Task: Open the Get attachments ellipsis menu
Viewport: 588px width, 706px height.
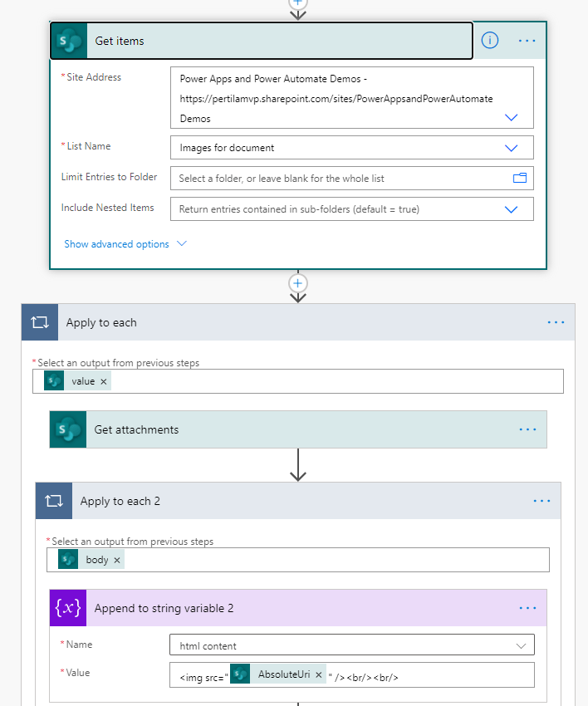Action: click(527, 429)
